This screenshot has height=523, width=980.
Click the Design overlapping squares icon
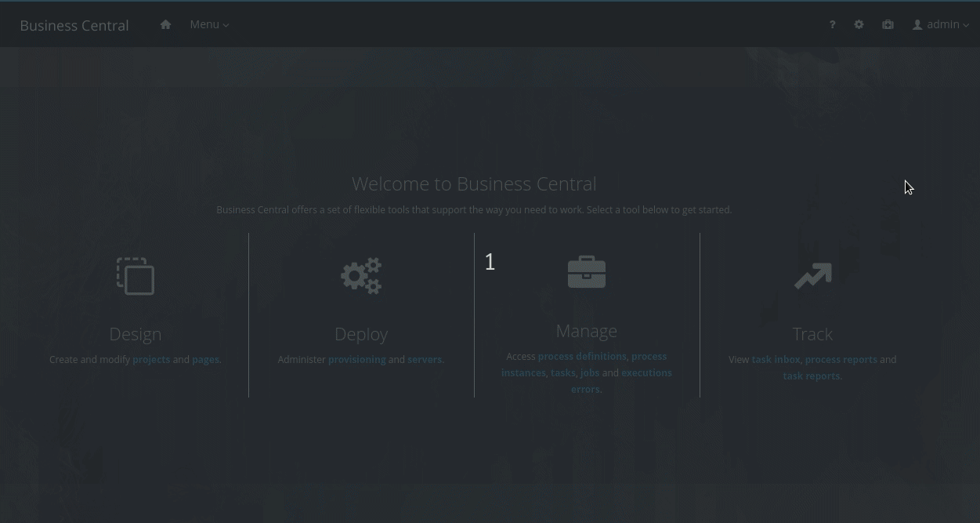pos(136,276)
